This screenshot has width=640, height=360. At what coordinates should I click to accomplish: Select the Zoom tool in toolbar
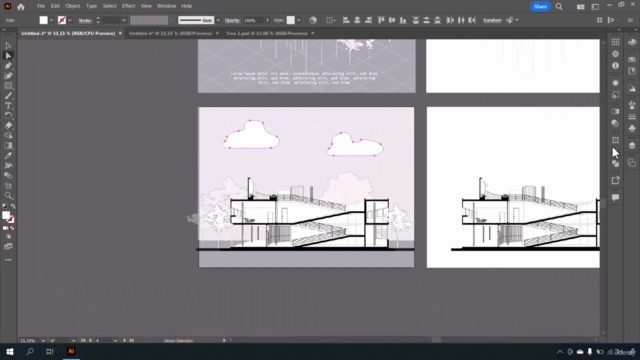coord(8,196)
